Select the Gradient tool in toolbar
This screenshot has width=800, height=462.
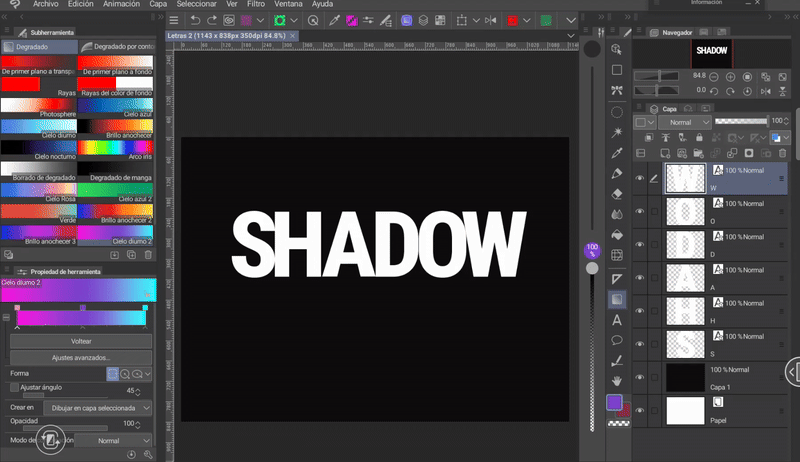tap(617, 299)
